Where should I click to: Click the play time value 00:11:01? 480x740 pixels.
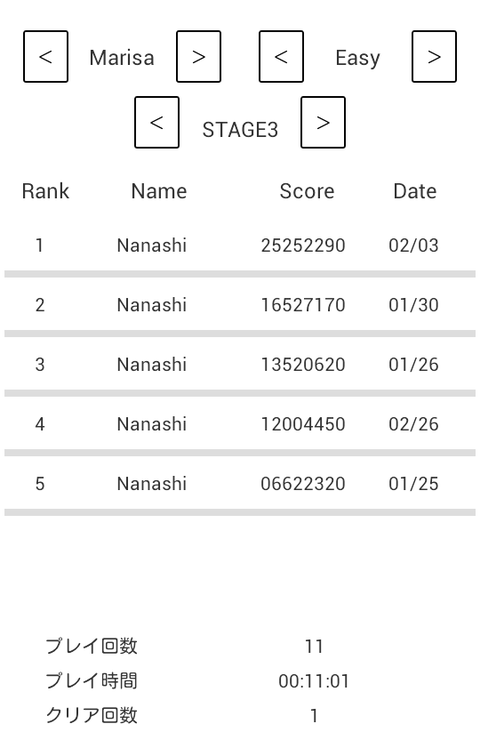pos(314,681)
